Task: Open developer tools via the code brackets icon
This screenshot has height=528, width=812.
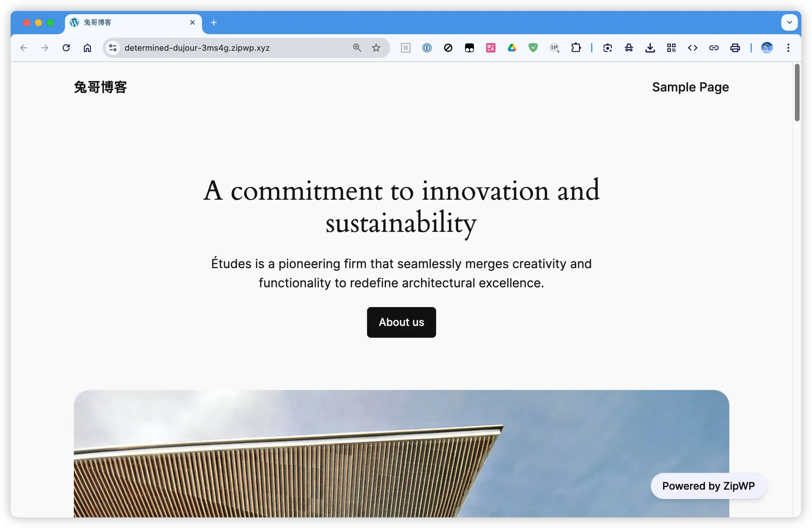Action: (693, 48)
